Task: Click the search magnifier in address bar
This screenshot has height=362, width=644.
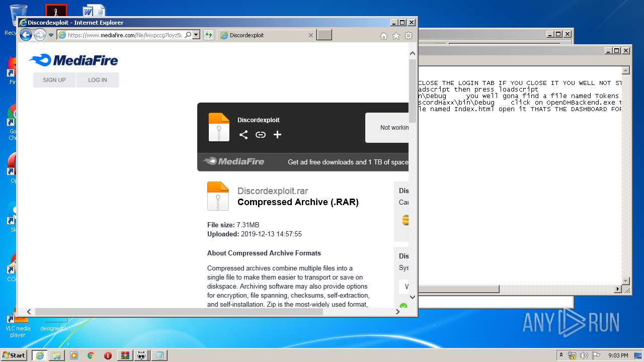Action: [x=188, y=35]
